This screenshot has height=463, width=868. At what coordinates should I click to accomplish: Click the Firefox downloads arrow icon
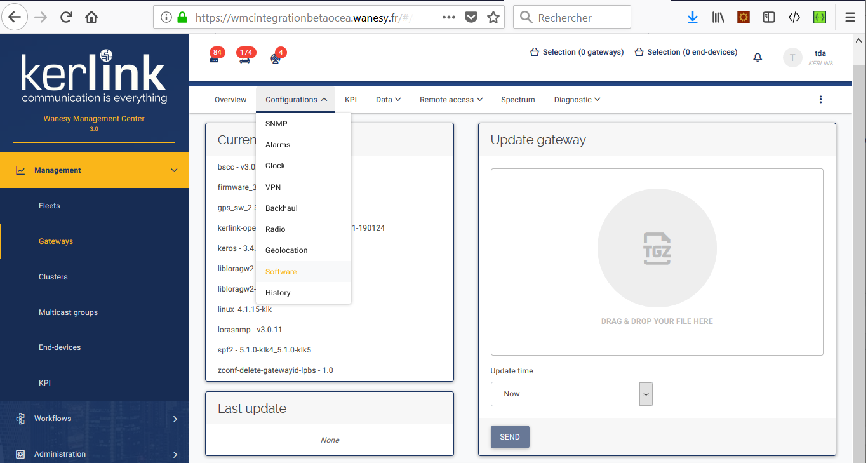coord(692,17)
